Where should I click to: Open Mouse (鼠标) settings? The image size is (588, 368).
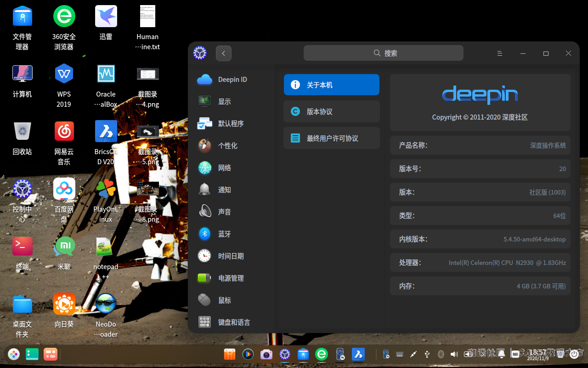pyautogui.click(x=225, y=300)
